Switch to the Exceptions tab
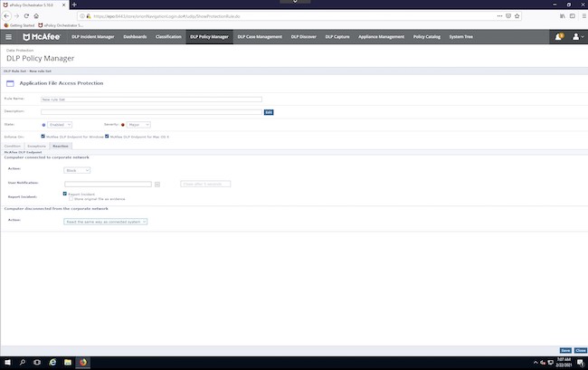Image resolution: width=588 pixels, height=370 pixels. 36,146
